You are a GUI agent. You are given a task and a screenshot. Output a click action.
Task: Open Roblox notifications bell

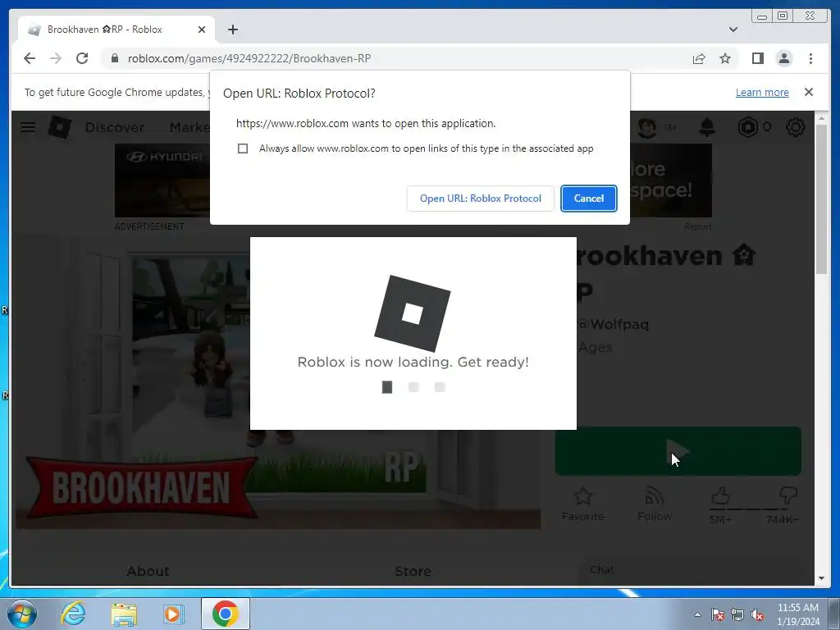707,127
